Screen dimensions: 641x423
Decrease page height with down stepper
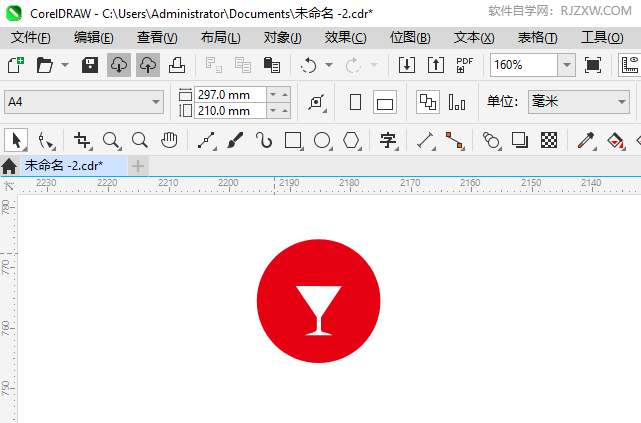tap(273, 111)
